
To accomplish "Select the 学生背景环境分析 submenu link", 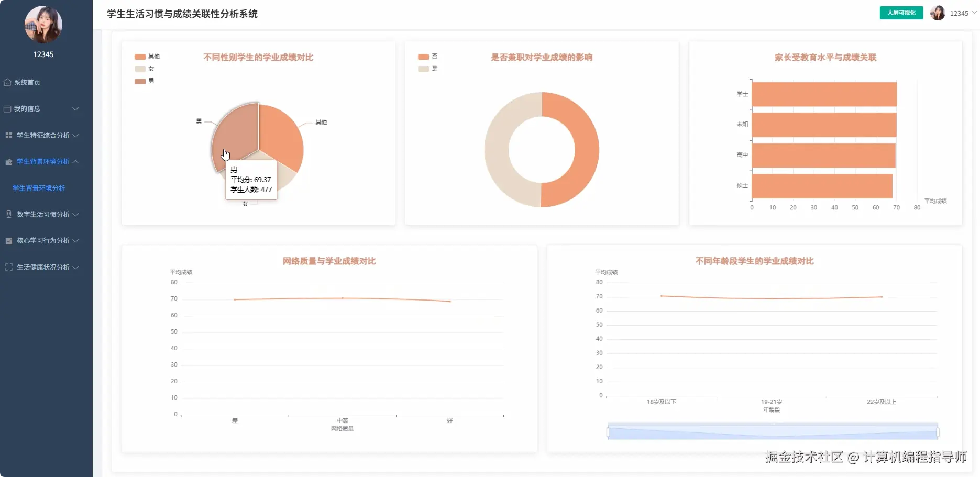I will pos(39,188).
